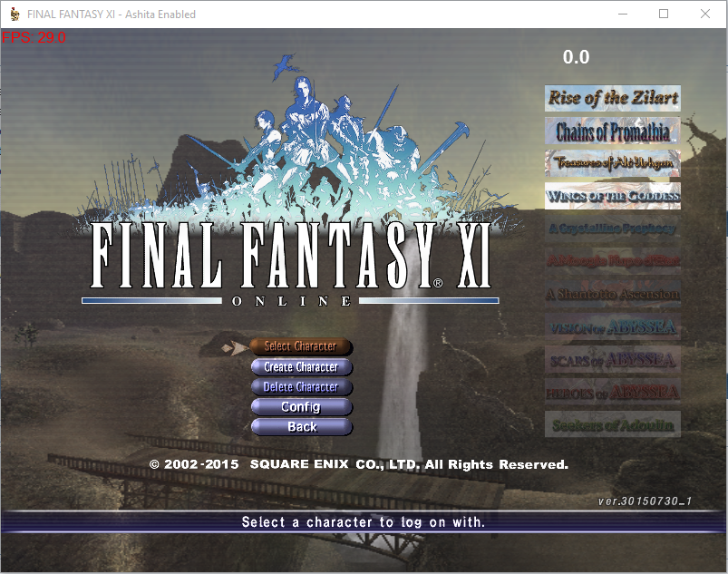Screen dimensions: 728x574
Task: Click the Rise of the Zilart expansion banner
Action: 613,98
